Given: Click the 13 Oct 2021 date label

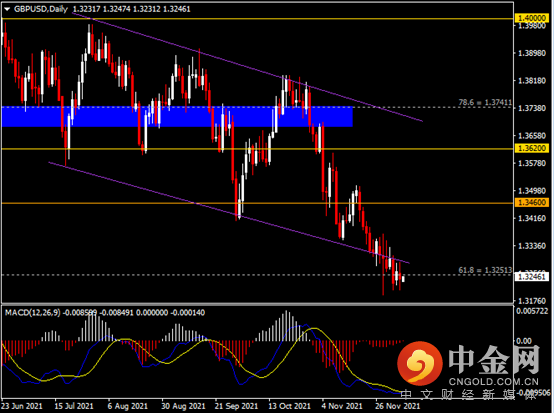Looking at the screenshot, I should 289,406.
